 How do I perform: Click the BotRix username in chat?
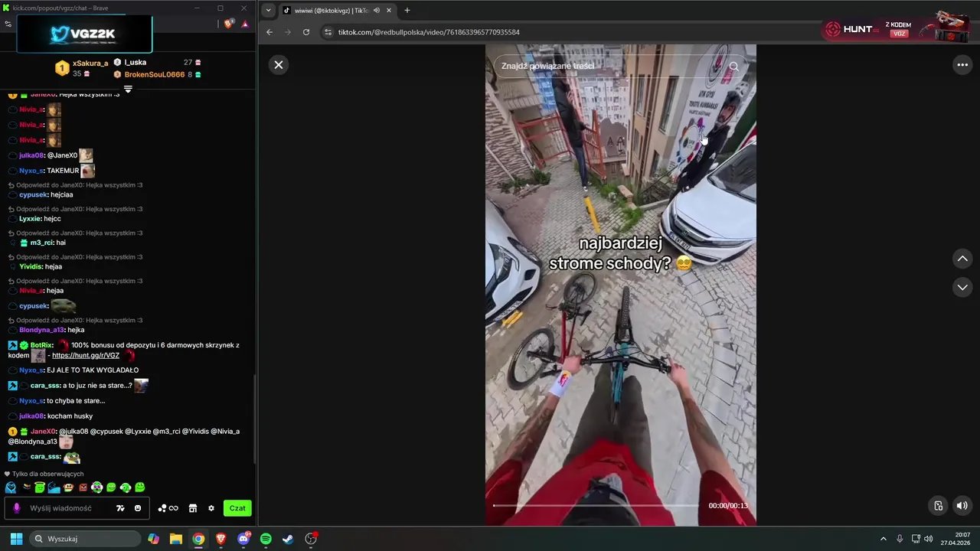pos(42,345)
